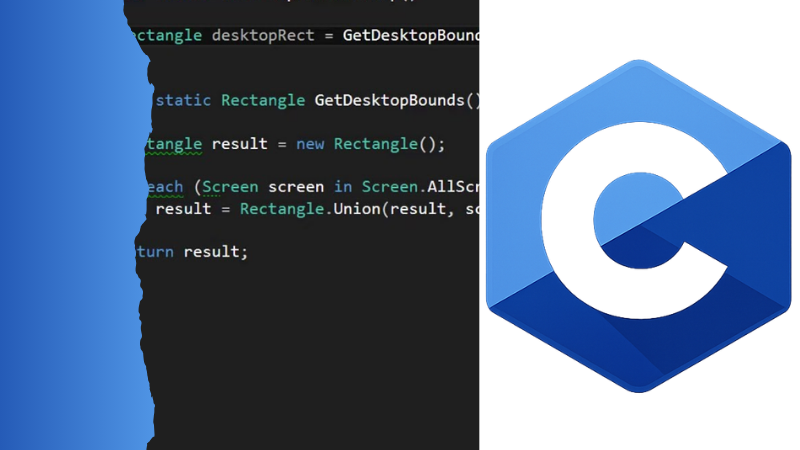The height and width of the screenshot is (450, 800).
Task: Click the C language hexagon logo
Action: [x=639, y=226]
